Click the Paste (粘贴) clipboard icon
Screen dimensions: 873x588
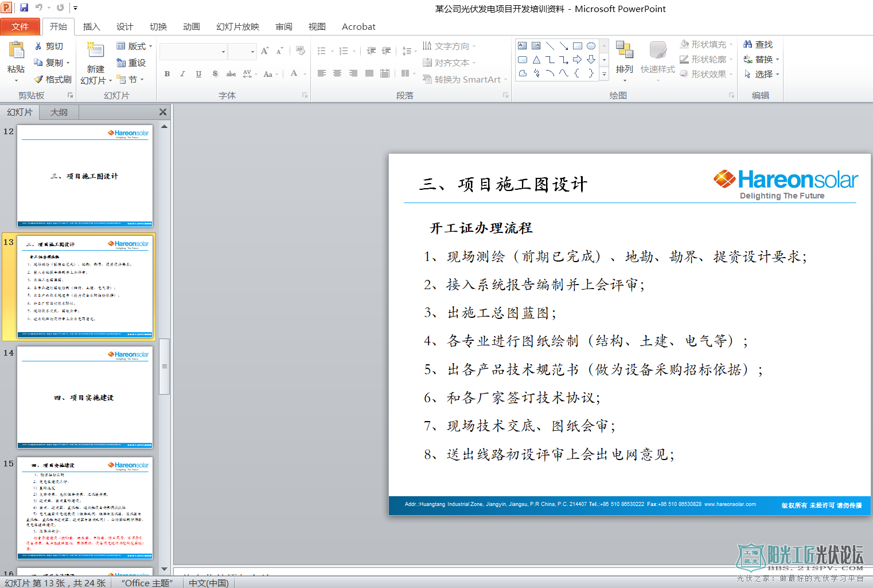pyautogui.click(x=16, y=50)
